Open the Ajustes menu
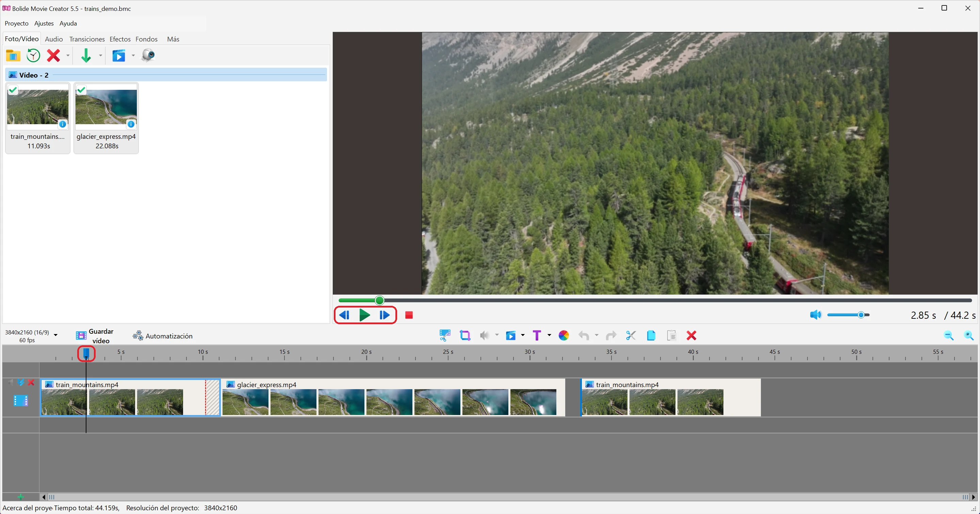Viewport: 980px width, 514px height. coord(44,23)
